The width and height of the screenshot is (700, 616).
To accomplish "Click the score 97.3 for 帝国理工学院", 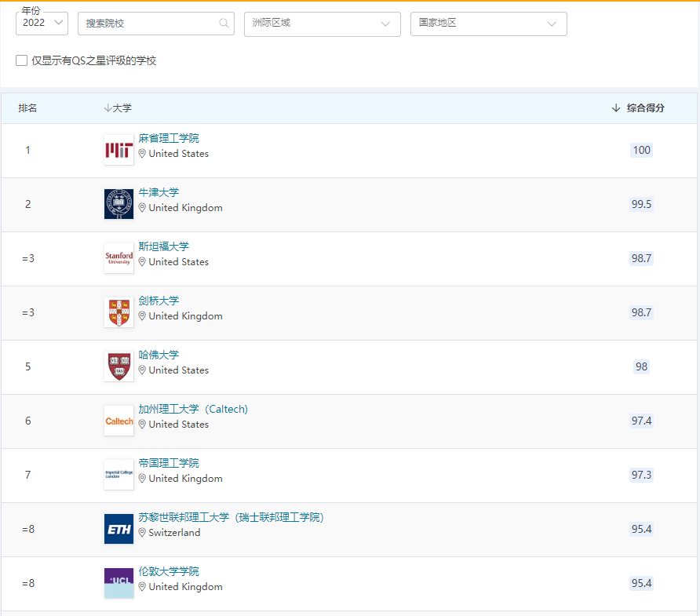I will pos(641,475).
